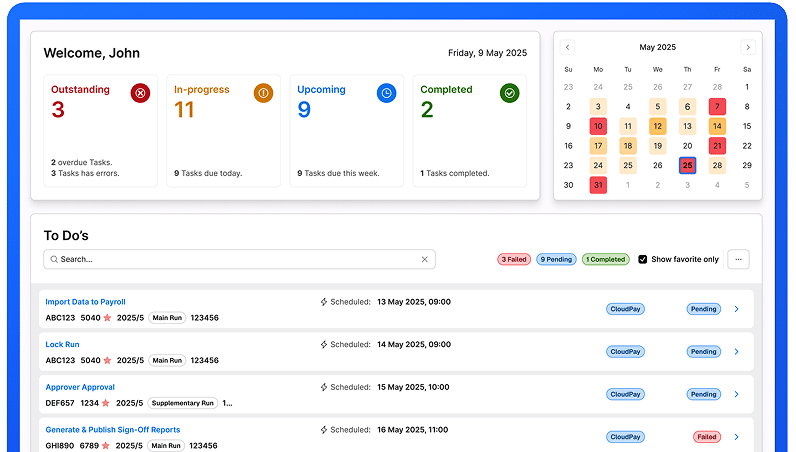Click Pending status on Approver Approval row
Screen dimensions: 796x452
click(704, 395)
